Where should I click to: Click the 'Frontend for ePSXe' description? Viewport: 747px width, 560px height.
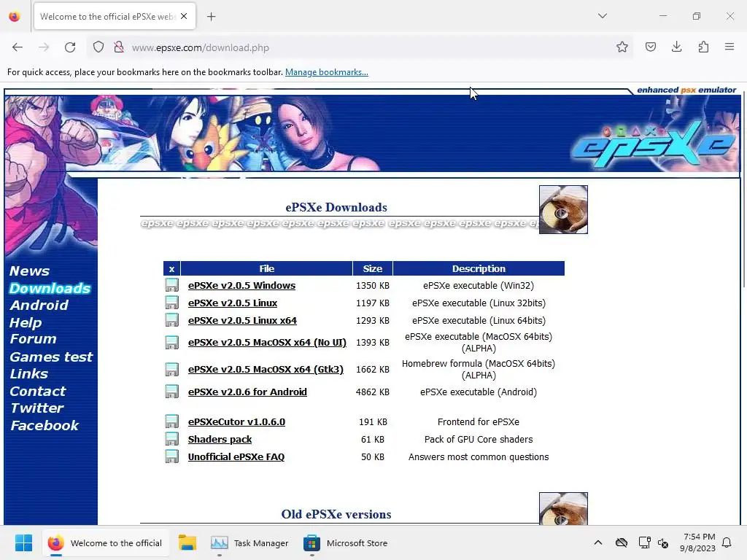[479, 422]
